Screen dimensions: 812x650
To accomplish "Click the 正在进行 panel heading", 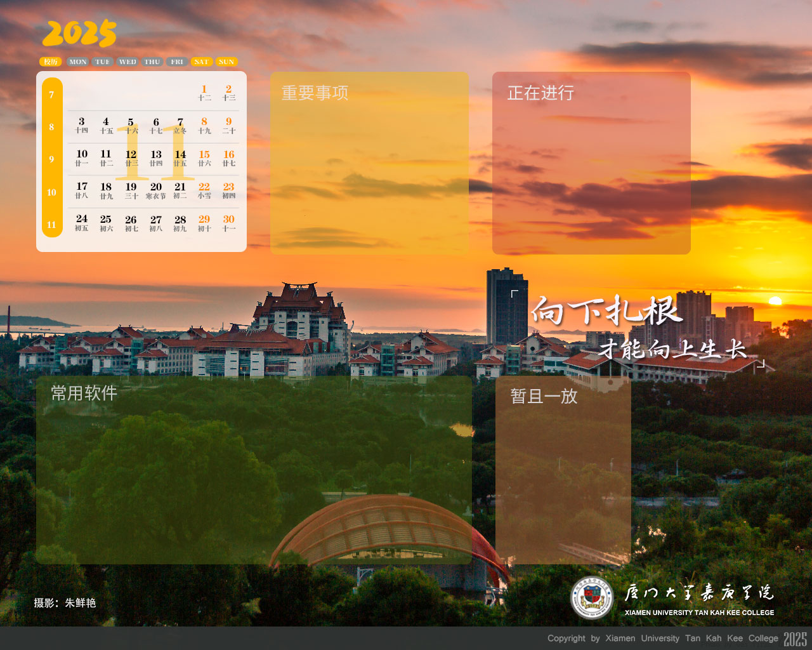I will 540,93.
